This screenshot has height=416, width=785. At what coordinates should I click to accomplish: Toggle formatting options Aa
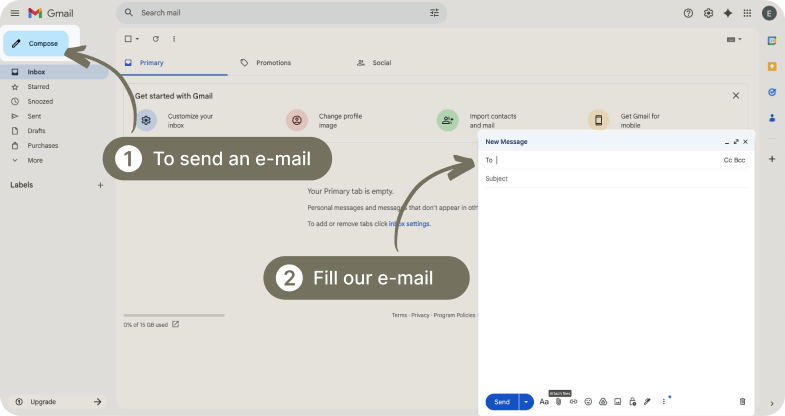click(544, 401)
